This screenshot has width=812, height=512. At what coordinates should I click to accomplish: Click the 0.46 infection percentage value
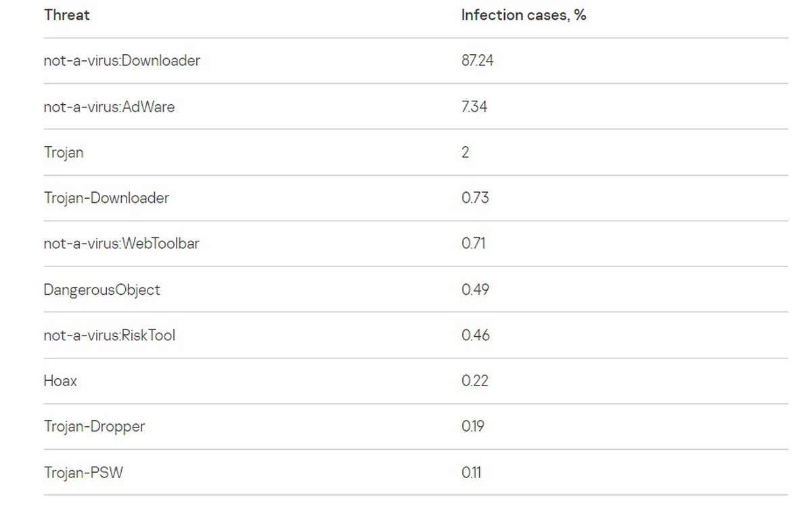click(x=475, y=335)
